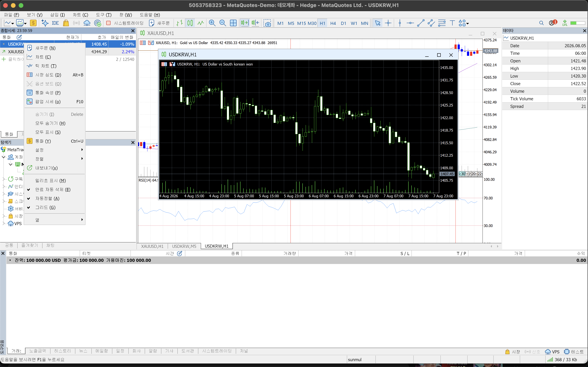Viewport: 588px width, 367px height.
Task: Select the text label tool
Action: [452, 23]
